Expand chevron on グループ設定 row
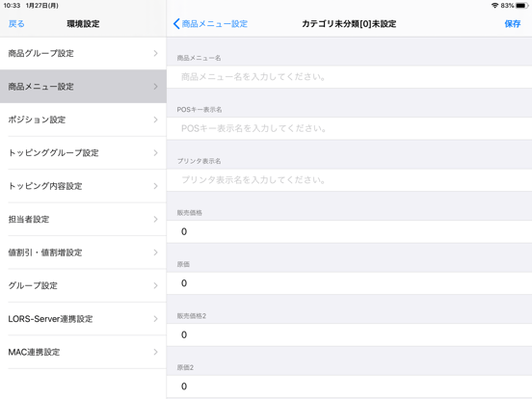532x399 pixels. (155, 285)
